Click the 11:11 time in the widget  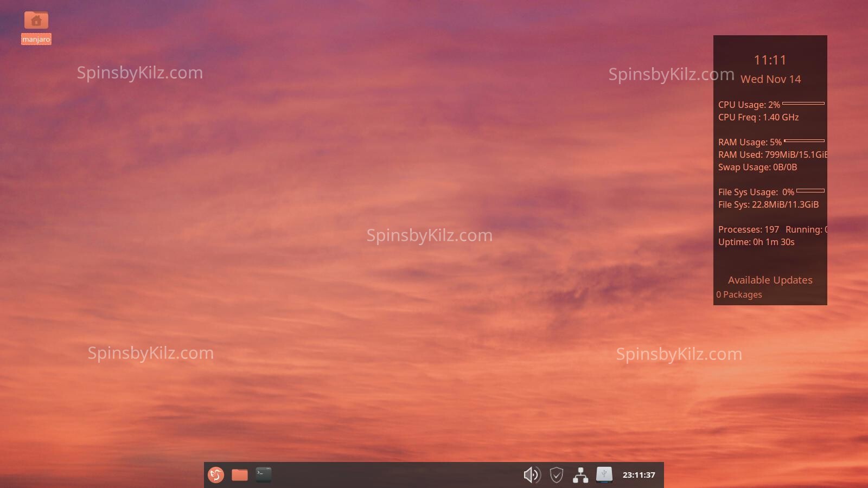770,60
